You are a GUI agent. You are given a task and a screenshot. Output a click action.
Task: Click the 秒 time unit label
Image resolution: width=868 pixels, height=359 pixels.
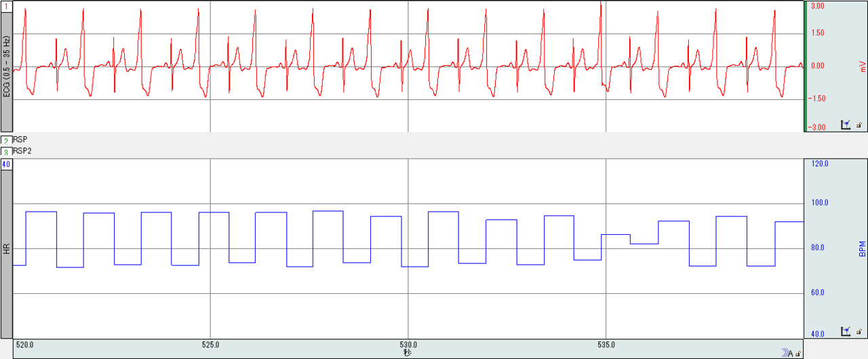[407, 353]
